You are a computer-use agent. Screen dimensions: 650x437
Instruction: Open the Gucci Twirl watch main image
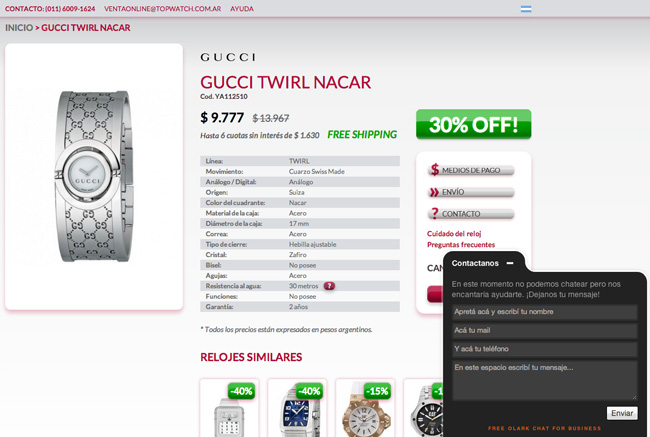tap(94, 177)
